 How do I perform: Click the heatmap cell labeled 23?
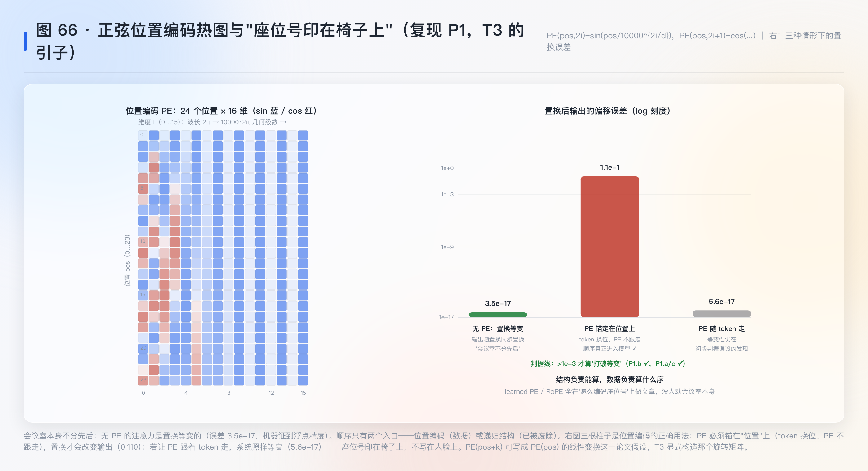143,381
